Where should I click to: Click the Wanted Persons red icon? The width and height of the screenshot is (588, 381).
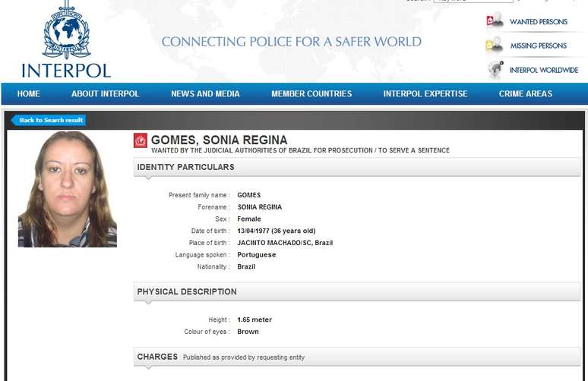(495, 22)
